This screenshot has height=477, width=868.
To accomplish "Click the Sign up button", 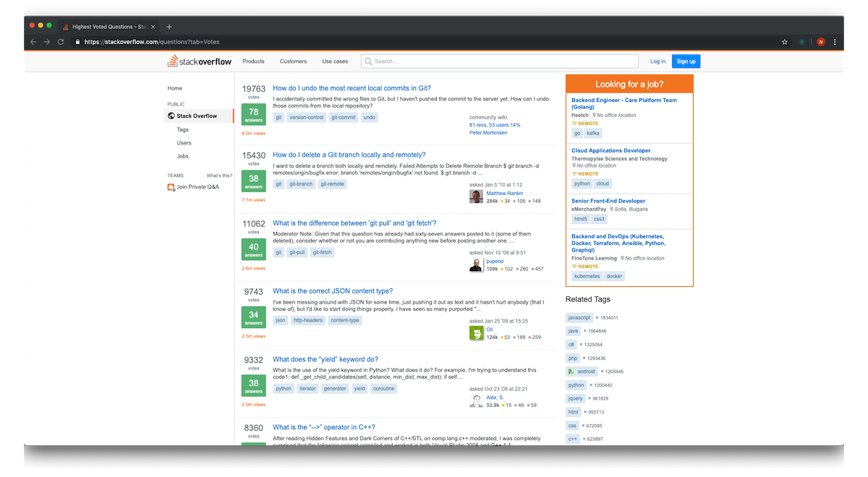I will pyautogui.click(x=686, y=61).
